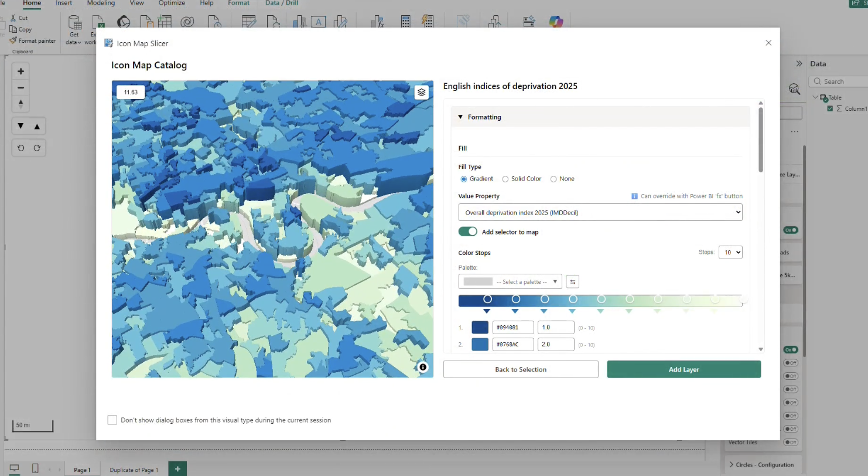Click the reverse palette icon
Viewport: 868px width, 476px height.
tap(573, 282)
